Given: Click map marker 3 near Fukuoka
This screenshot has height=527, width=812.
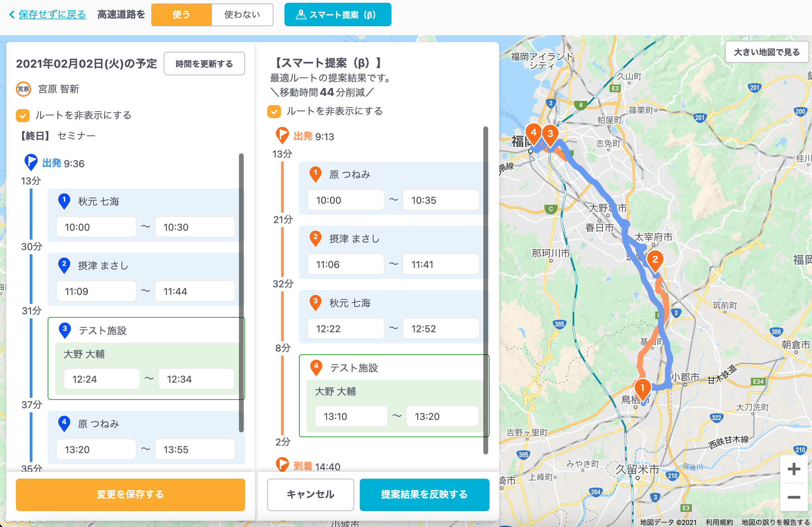Looking at the screenshot, I should click(x=550, y=135).
